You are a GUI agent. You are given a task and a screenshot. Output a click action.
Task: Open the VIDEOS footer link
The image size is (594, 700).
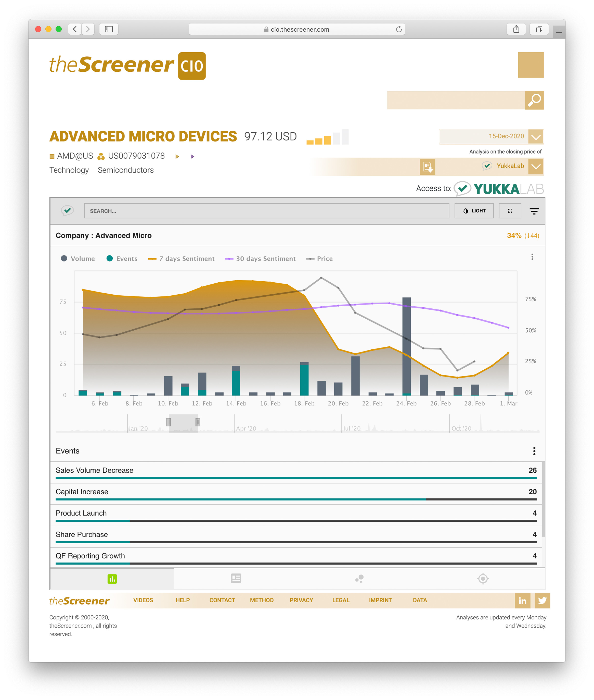tap(143, 600)
